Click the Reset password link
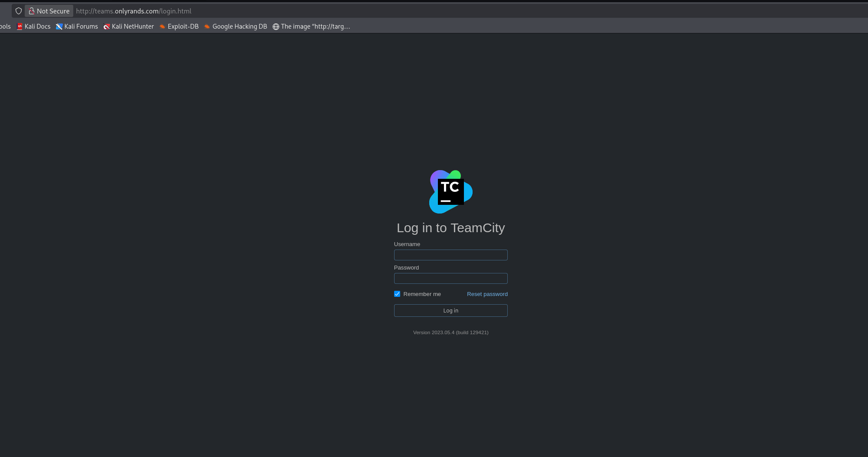Screen dimensions: 868x457 [487, 294]
